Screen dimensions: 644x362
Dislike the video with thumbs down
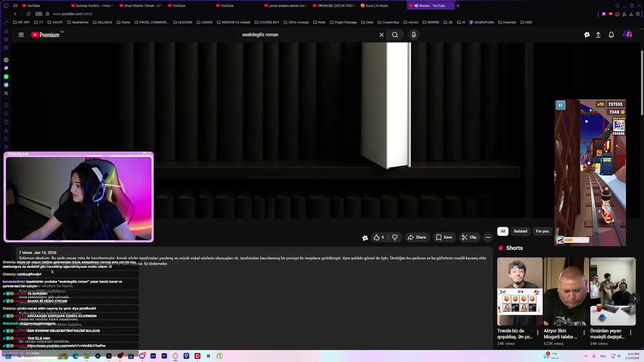395,237
